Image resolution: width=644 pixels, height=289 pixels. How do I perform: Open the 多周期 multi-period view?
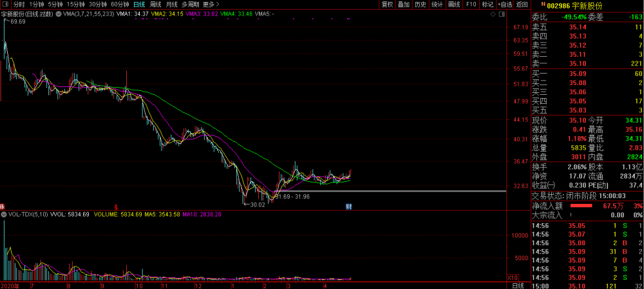(x=191, y=5)
